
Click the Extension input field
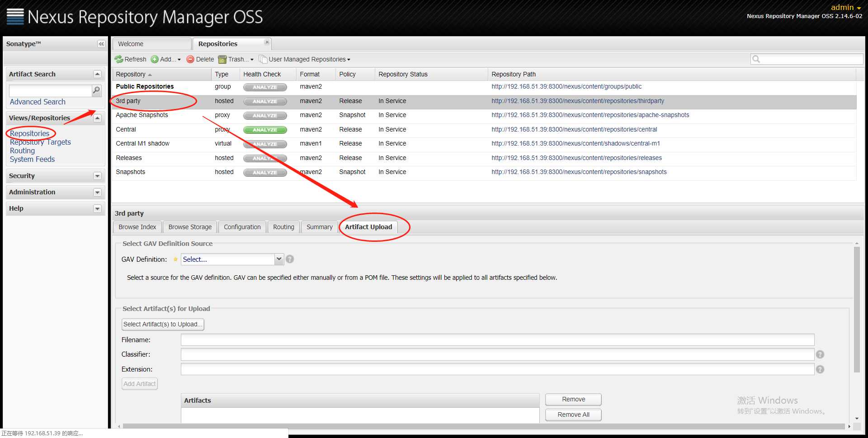(x=497, y=369)
